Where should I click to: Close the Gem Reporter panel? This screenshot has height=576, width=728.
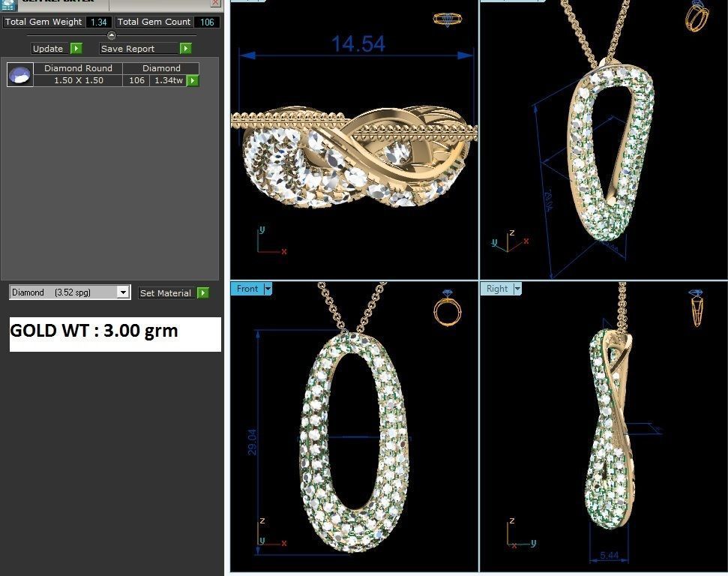216,3
